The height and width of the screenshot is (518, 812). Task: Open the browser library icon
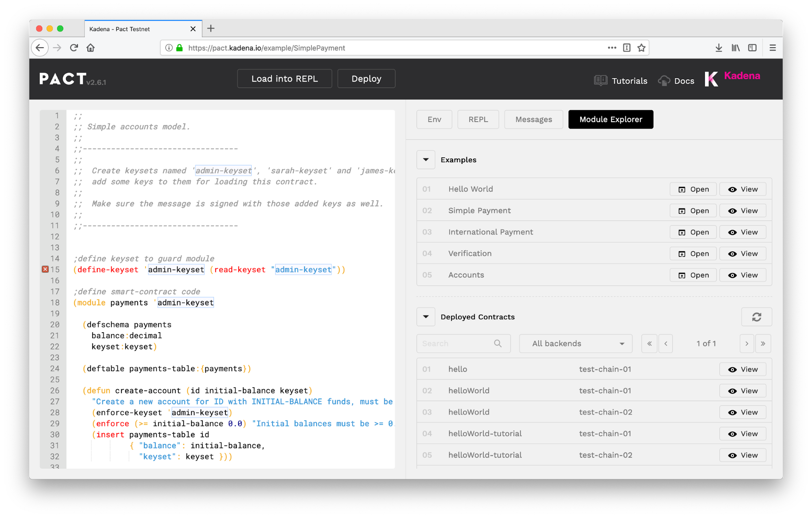pyautogui.click(x=736, y=48)
